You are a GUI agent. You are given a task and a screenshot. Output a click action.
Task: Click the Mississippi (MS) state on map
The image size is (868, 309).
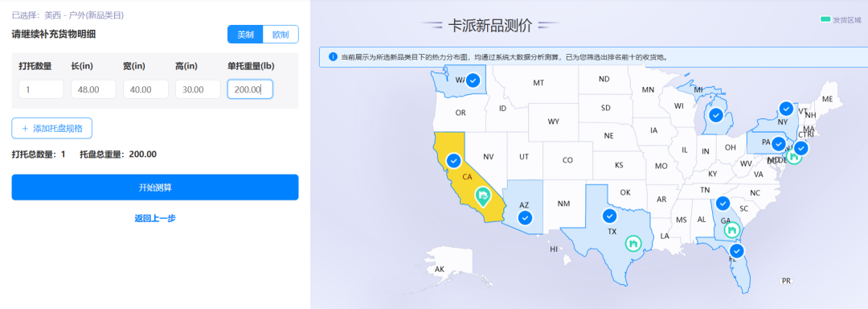[682, 220]
